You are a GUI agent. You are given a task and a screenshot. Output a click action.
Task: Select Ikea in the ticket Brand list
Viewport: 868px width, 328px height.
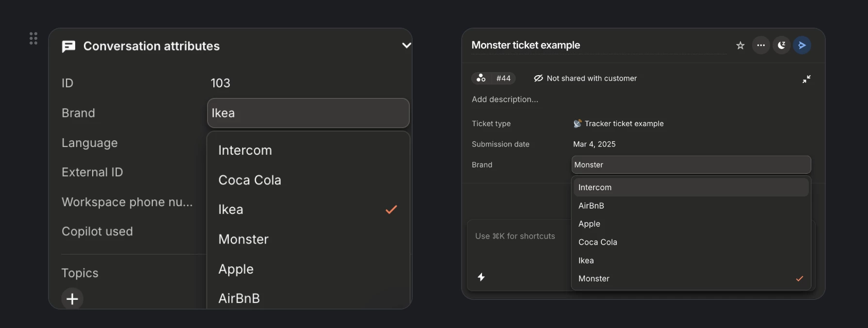[x=691, y=261]
